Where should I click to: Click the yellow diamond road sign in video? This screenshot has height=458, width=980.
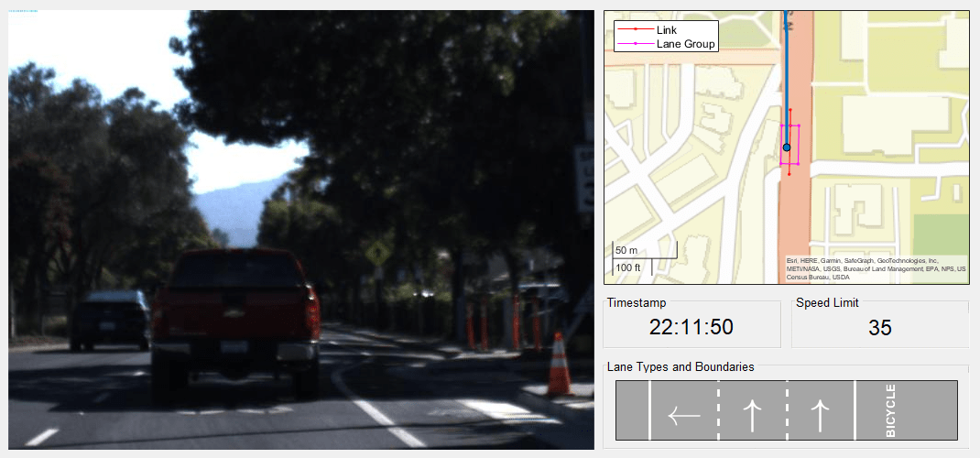point(378,253)
